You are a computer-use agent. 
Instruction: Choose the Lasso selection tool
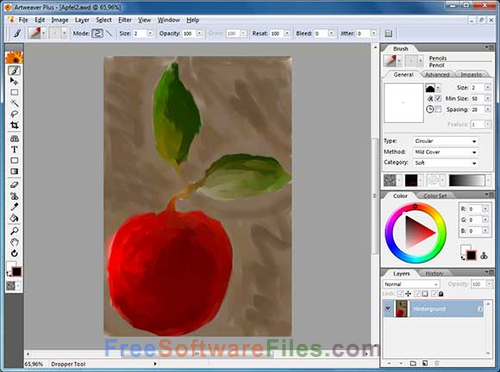(14, 114)
